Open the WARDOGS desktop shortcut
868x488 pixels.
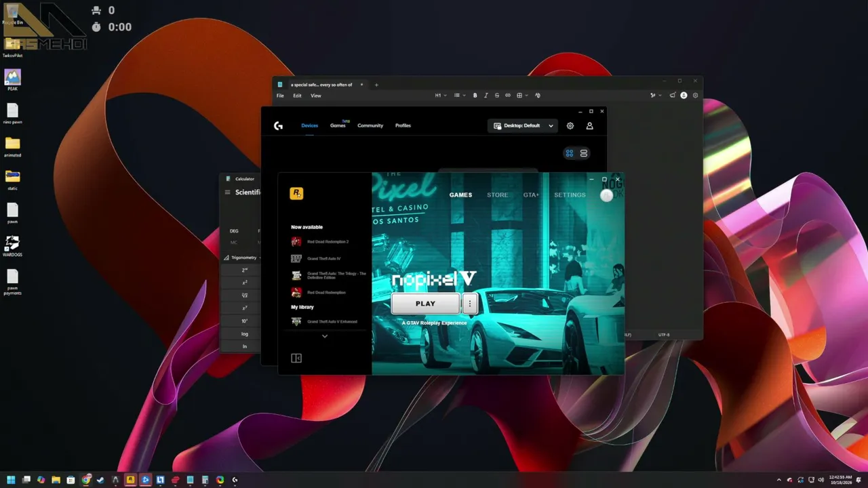(12, 246)
